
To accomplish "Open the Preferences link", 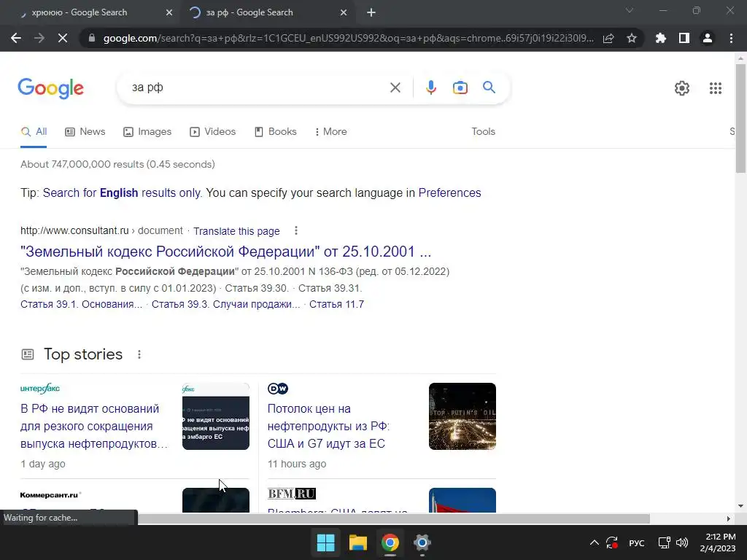I will (x=449, y=192).
